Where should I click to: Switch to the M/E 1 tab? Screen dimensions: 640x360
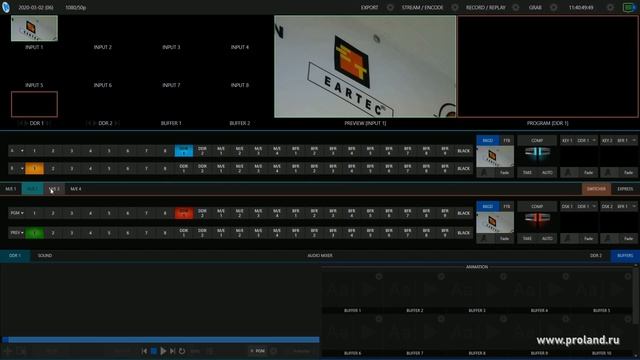pos(11,189)
